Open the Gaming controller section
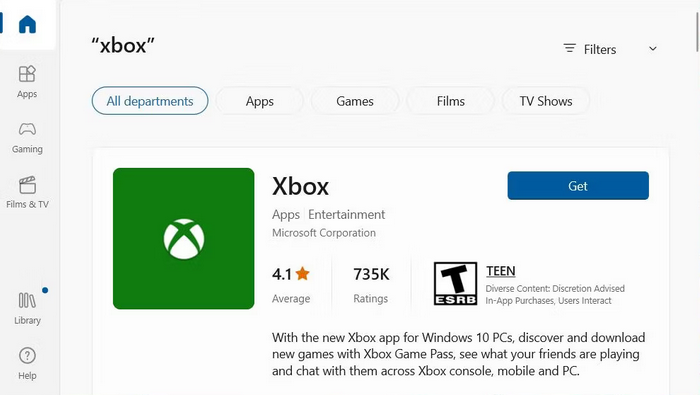 [x=27, y=137]
